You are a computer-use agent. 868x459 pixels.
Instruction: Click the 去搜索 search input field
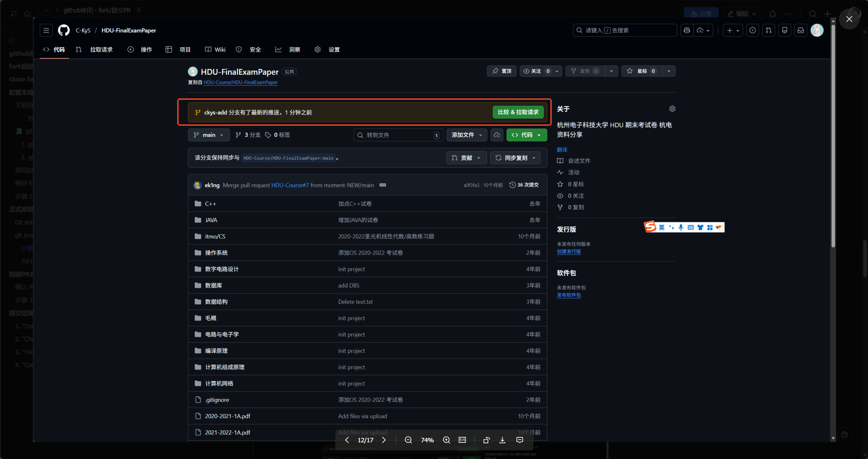pyautogui.click(x=624, y=30)
